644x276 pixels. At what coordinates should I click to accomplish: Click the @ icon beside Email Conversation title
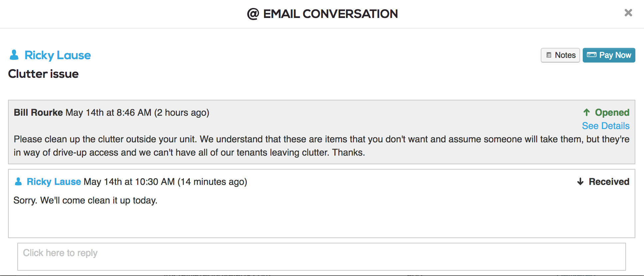pyautogui.click(x=253, y=14)
